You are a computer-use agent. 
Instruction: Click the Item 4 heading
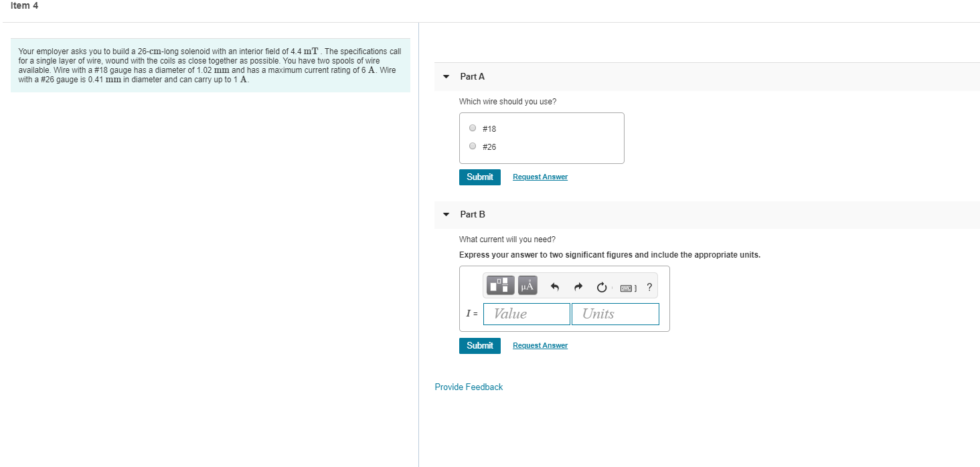click(24, 5)
